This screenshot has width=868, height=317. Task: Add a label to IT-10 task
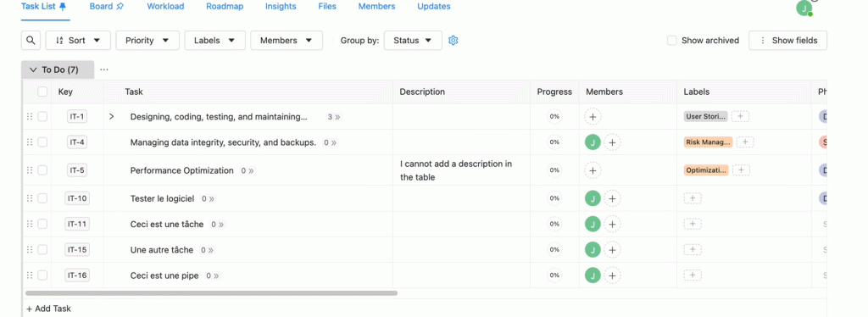pos(693,198)
